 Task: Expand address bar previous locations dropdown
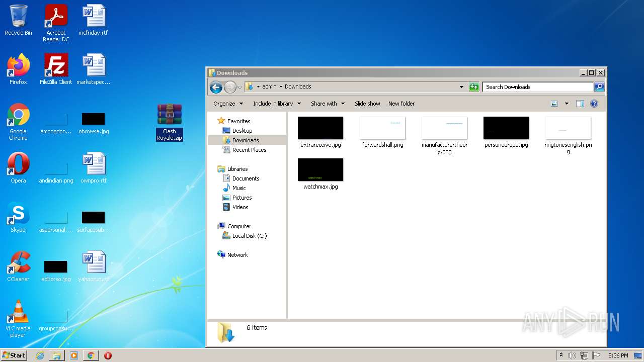click(x=461, y=87)
